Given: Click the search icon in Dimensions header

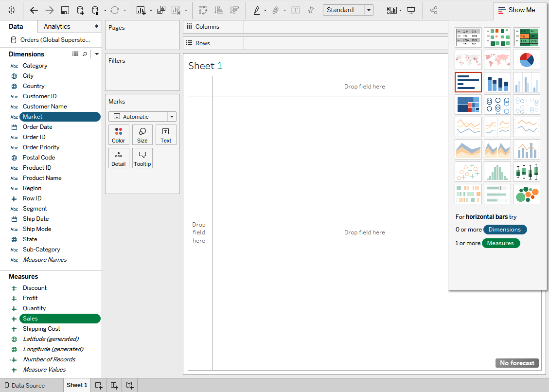Looking at the screenshot, I should 85,54.
